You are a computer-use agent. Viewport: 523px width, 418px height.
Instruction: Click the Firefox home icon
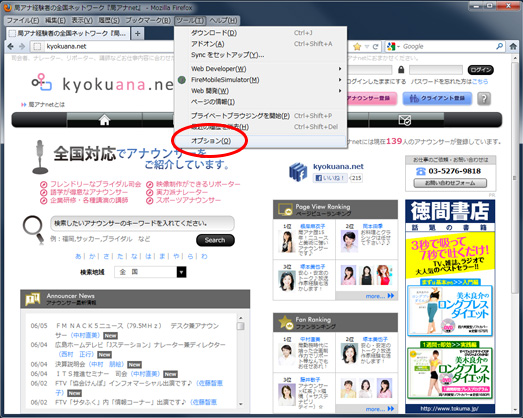[513, 47]
